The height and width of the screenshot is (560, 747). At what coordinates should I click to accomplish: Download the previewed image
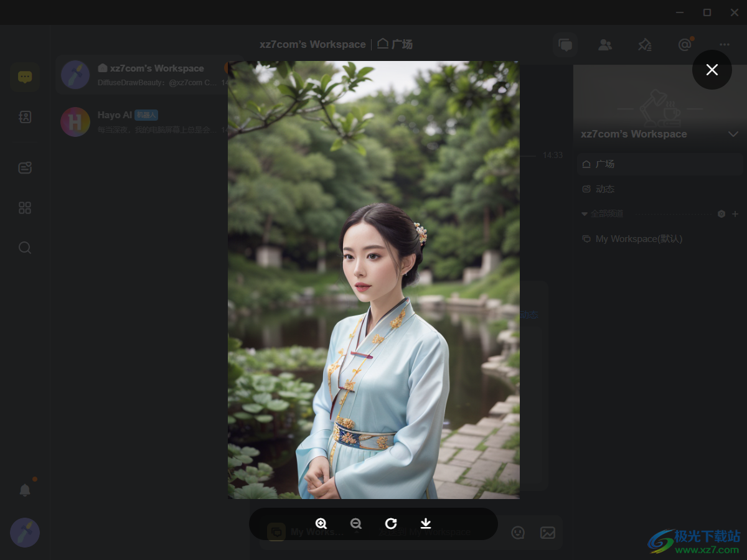click(x=426, y=524)
